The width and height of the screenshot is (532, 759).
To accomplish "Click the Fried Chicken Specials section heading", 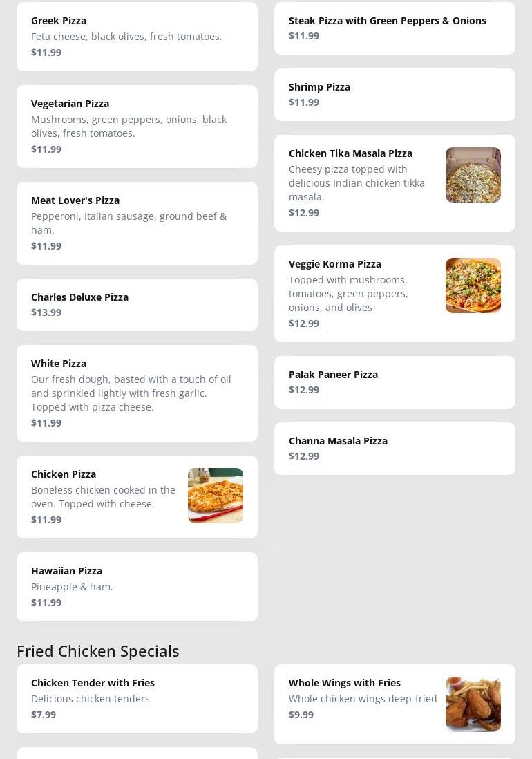I will [x=98, y=651].
